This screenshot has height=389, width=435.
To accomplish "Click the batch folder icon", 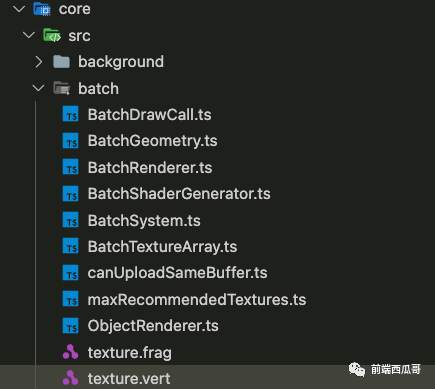I will pyautogui.click(x=61, y=88).
